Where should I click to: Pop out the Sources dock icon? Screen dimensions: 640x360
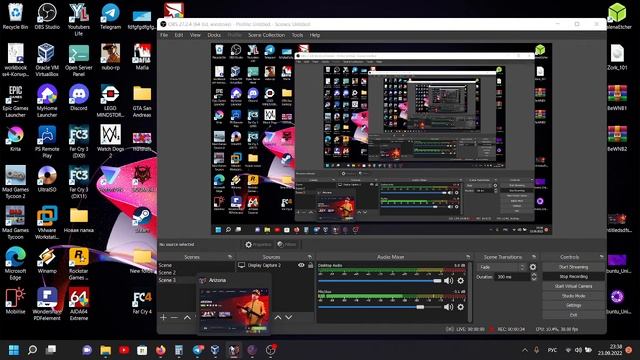click(310, 257)
